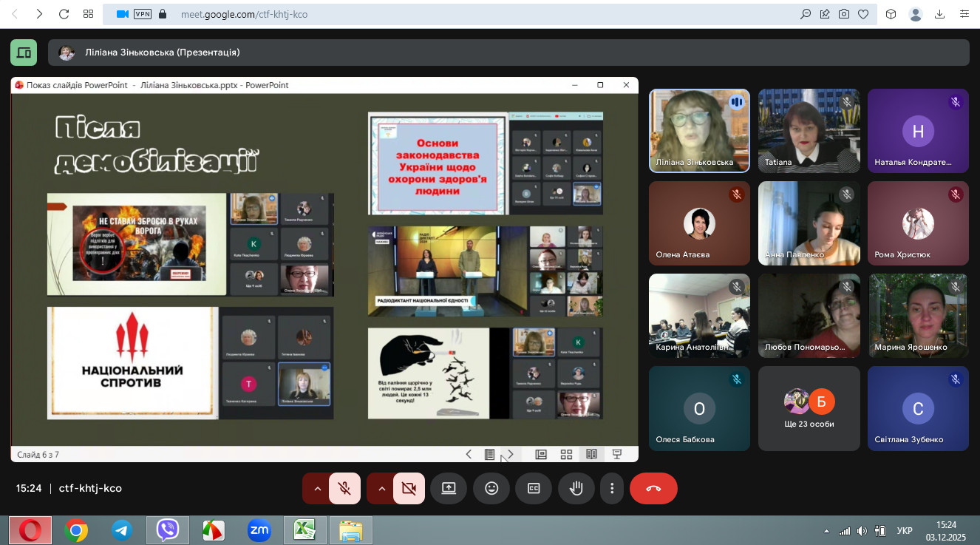Toggle closed captions button
Image resolution: width=980 pixels, height=545 pixels.
[534, 488]
